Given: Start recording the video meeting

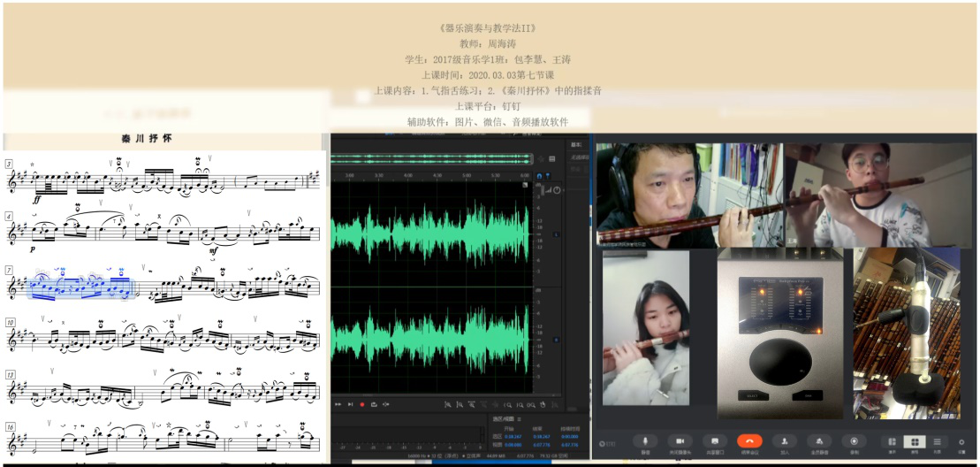Looking at the screenshot, I should [853, 441].
